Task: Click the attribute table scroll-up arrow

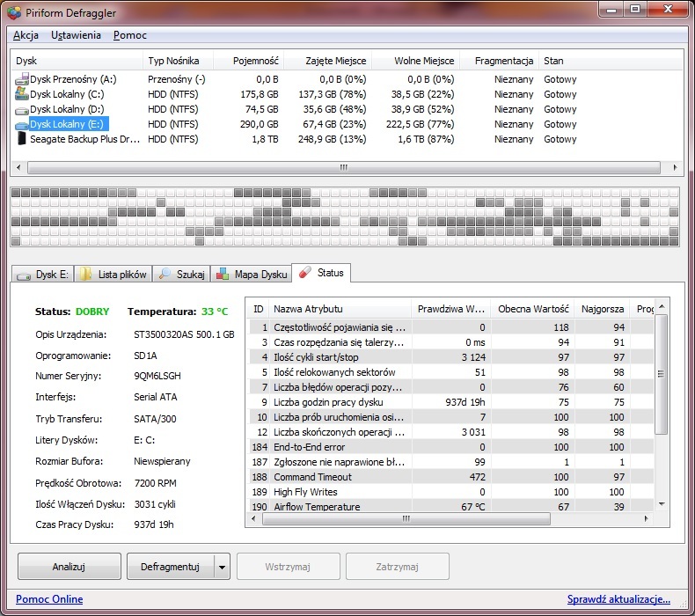Action: click(662, 306)
